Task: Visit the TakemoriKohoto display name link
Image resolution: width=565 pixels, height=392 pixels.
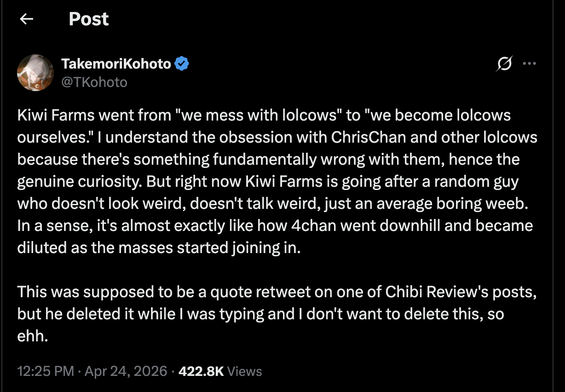Action: pyautogui.click(x=116, y=64)
